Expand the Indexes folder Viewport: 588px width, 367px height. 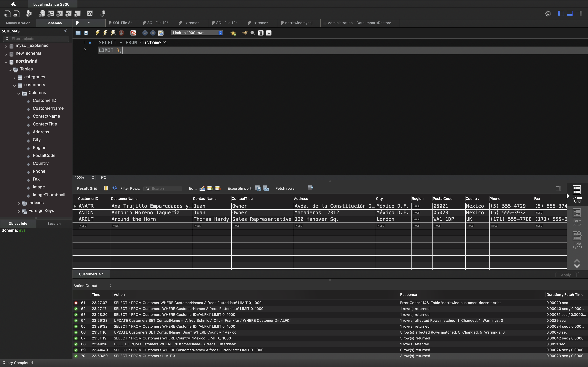[19, 203]
